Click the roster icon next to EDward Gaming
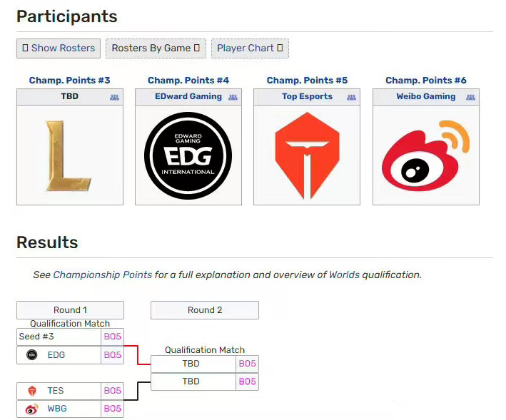This screenshot has width=506, height=420. (x=233, y=97)
